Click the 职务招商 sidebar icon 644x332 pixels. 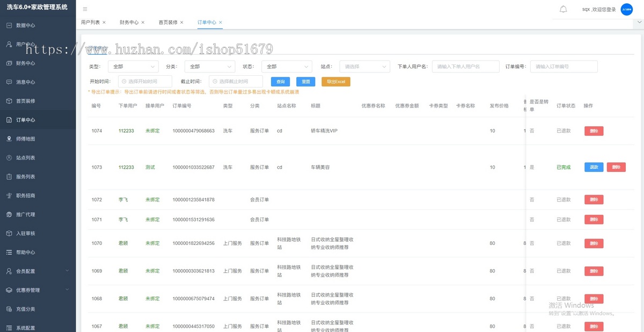[x=9, y=196]
